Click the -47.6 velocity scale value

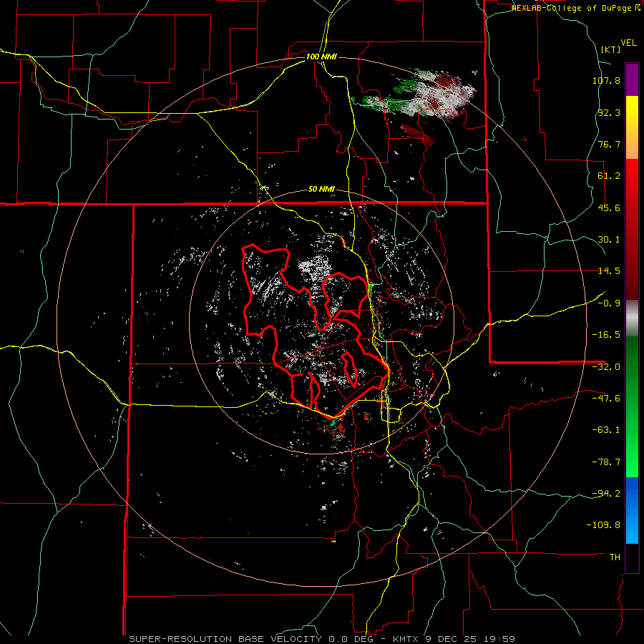coord(606,399)
